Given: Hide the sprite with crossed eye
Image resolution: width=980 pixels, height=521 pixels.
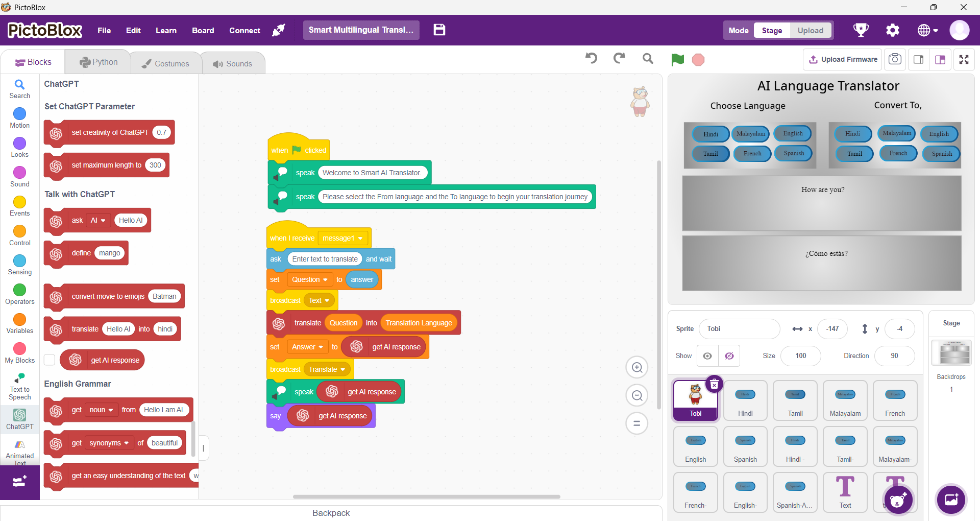Looking at the screenshot, I should pyautogui.click(x=729, y=356).
